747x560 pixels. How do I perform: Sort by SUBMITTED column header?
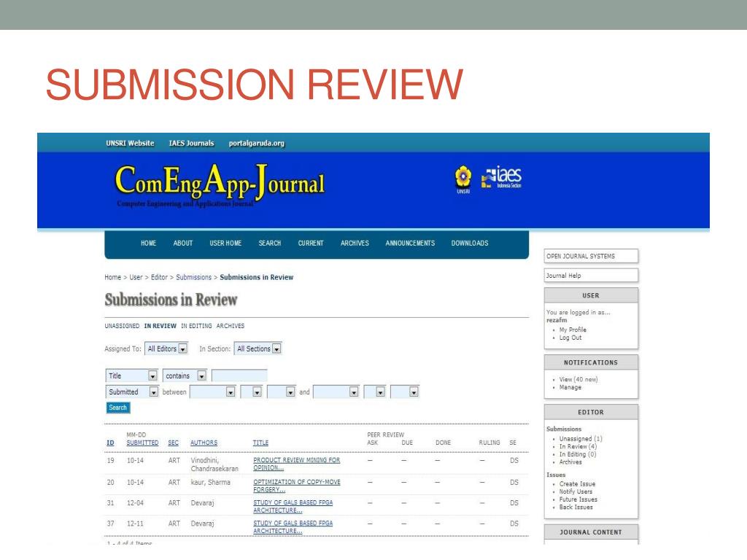(x=142, y=443)
